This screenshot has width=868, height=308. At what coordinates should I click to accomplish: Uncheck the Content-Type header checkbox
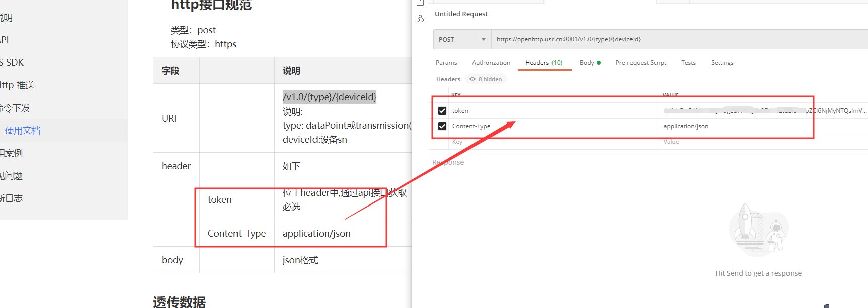[x=442, y=126]
